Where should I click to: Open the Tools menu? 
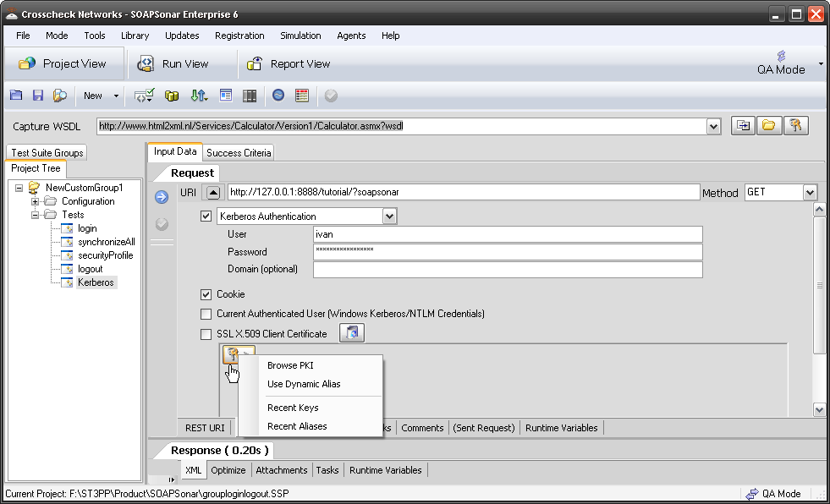coord(95,36)
